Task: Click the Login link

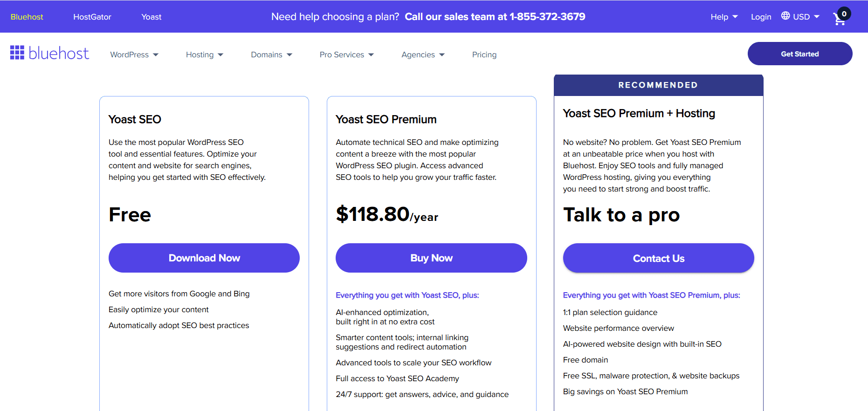Action: (761, 17)
